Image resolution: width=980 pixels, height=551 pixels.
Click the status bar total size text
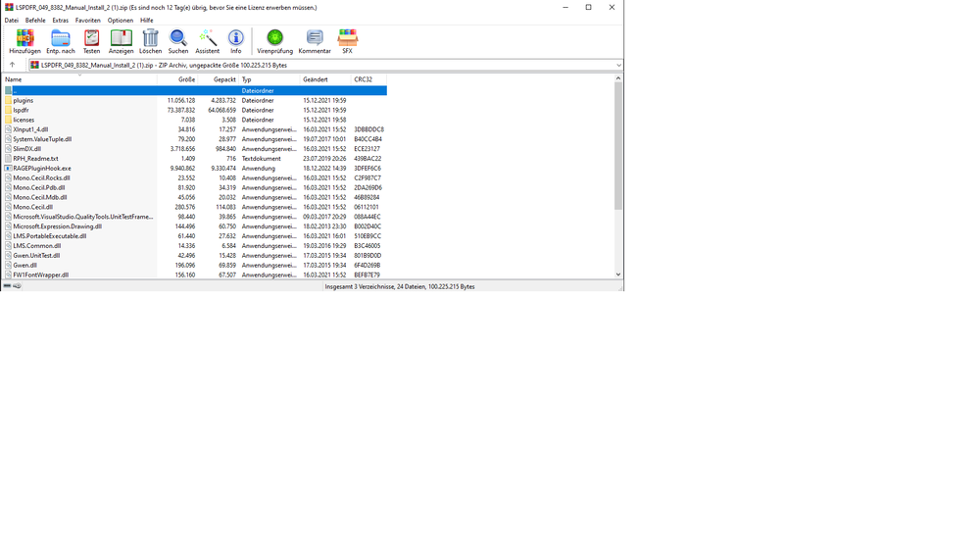point(400,286)
